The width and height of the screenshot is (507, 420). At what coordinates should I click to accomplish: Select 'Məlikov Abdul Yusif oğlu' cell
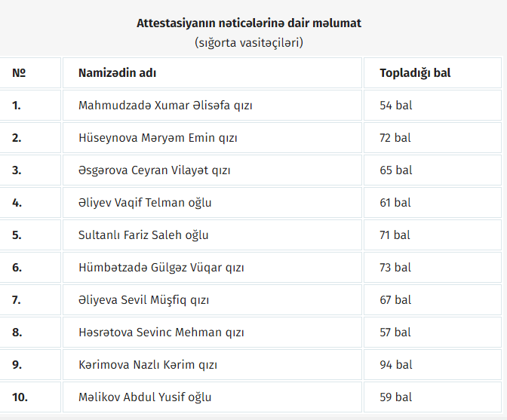click(x=212, y=397)
